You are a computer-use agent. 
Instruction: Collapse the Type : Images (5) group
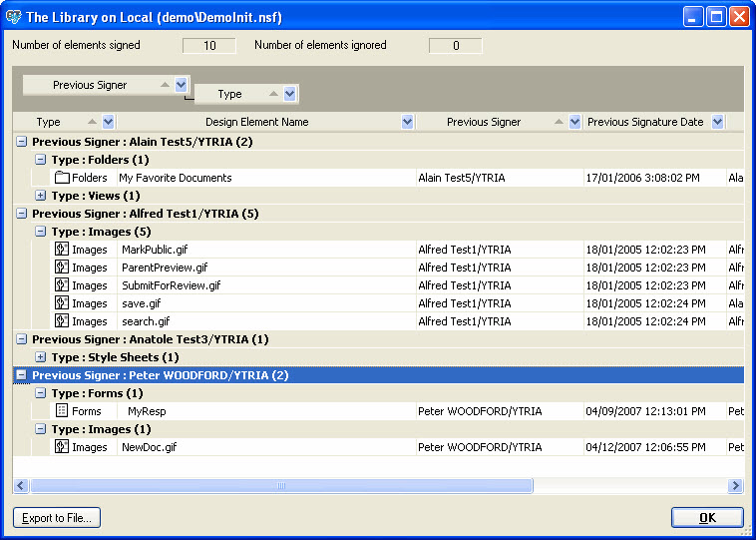(x=41, y=232)
